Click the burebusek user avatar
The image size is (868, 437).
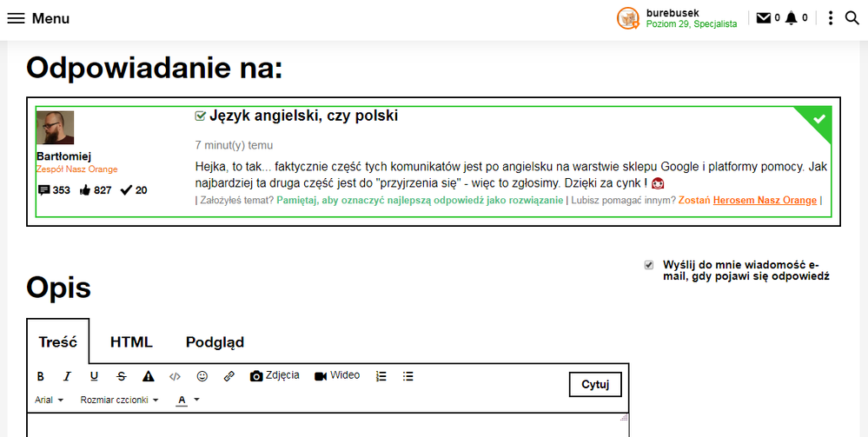click(628, 18)
